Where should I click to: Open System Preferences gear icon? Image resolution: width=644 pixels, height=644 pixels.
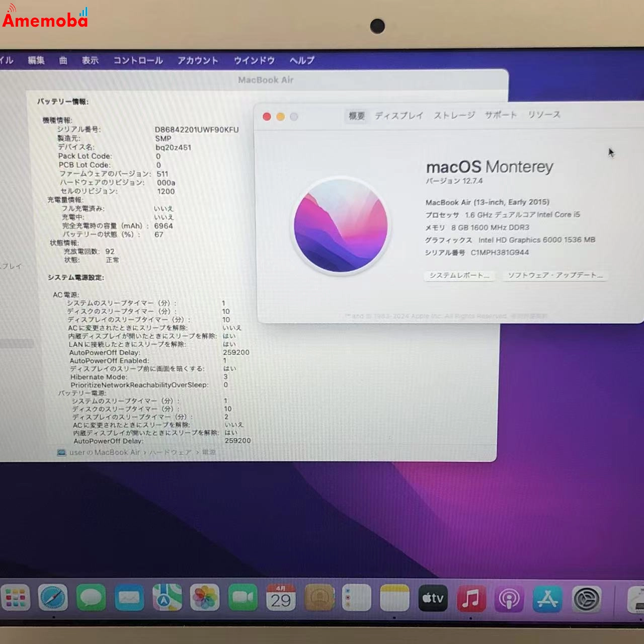586,599
